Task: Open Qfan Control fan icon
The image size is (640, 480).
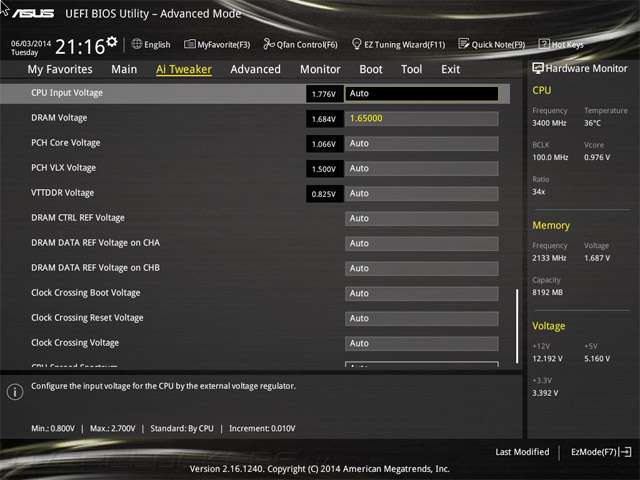Action: (269, 44)
